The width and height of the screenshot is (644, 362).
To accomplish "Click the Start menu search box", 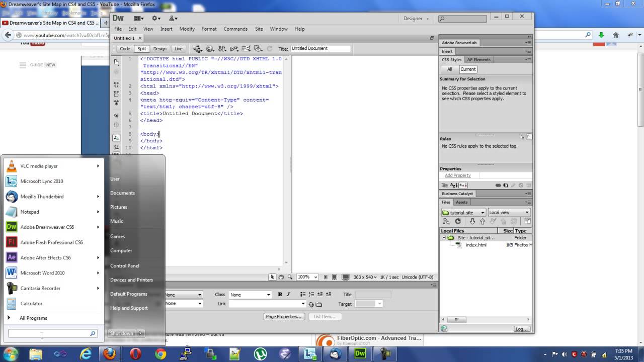I will pos(52,334).
